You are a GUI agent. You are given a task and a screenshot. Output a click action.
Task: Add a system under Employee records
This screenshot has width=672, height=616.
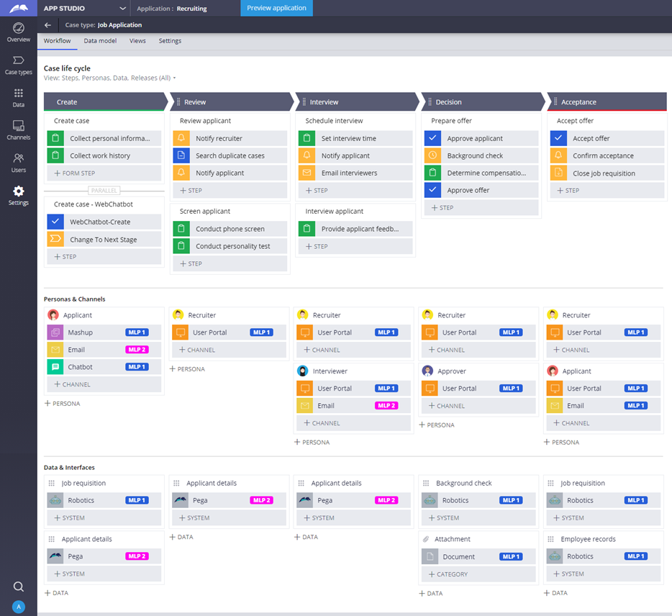[604, 574]
